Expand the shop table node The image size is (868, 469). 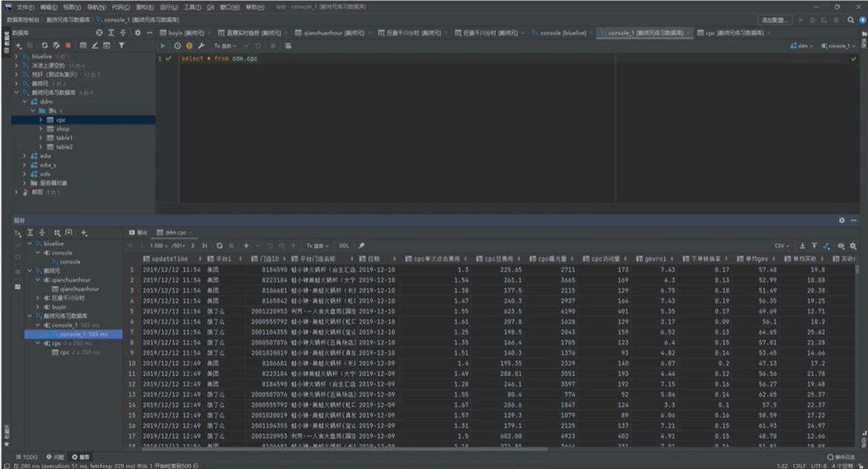42,129
